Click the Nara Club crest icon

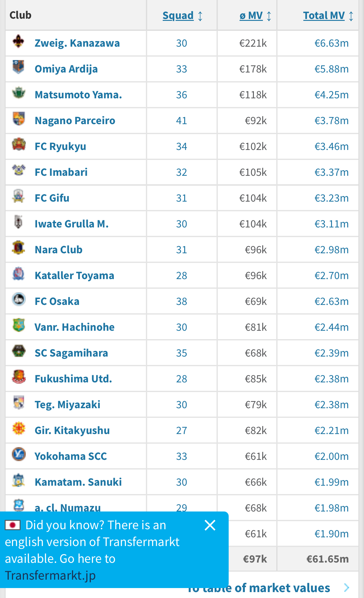tap(19, 248)
